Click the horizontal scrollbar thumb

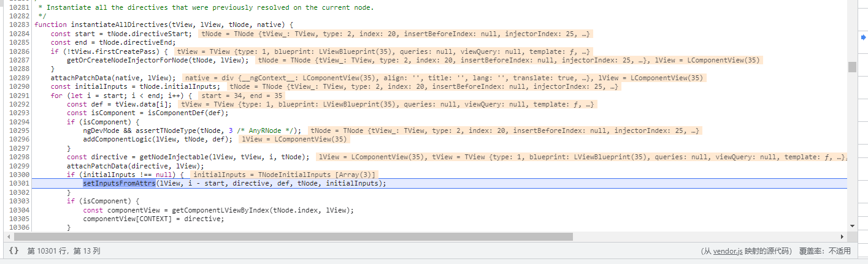293,236
